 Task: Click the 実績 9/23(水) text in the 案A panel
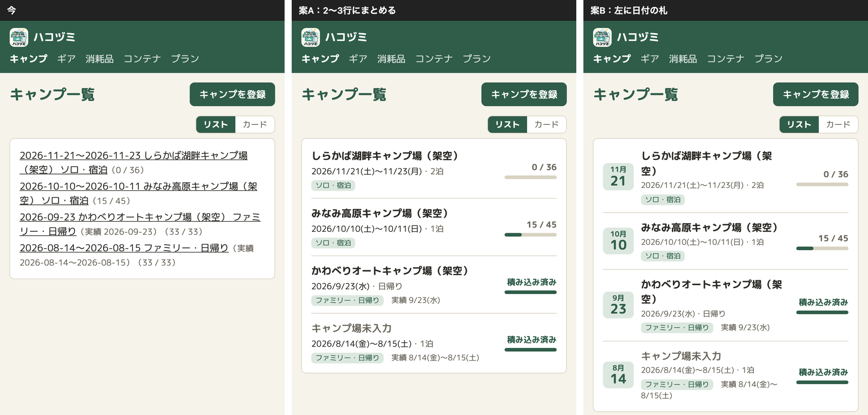[x=416, y=300]
